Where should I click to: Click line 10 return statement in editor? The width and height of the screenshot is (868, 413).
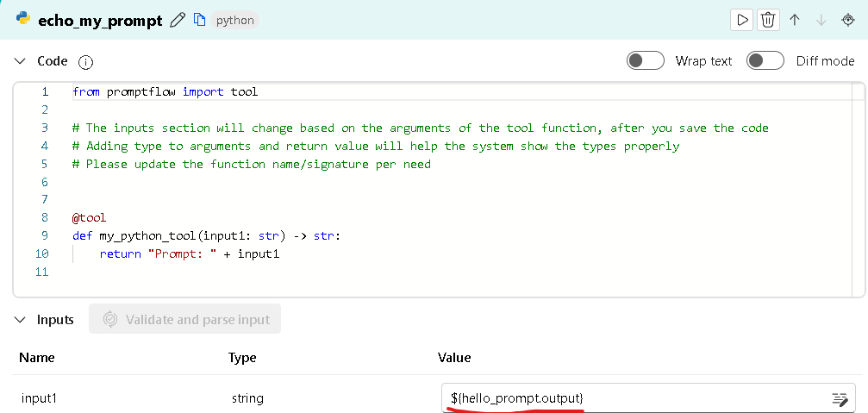(190, 254)
